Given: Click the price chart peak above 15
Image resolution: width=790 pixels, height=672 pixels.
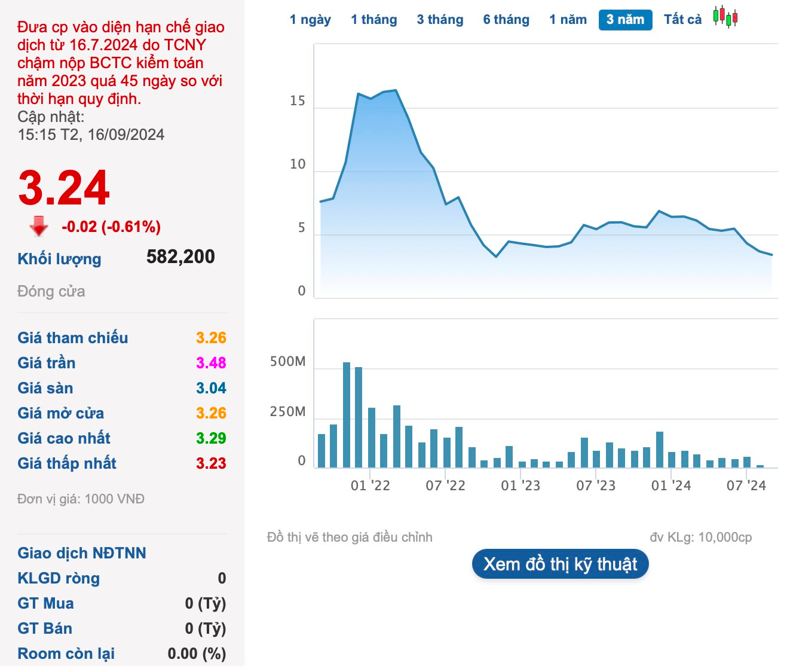Looking at the screenshot, I should point(396,91).
